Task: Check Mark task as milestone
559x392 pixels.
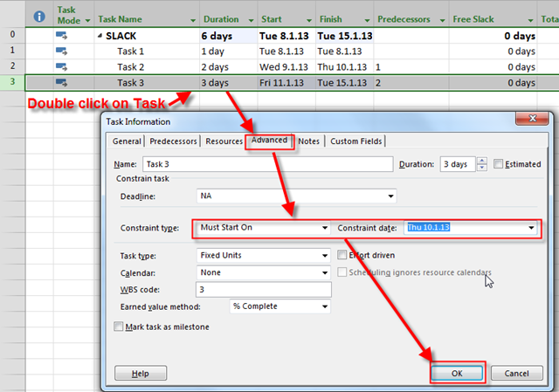Action: click(x=119, y=327)
